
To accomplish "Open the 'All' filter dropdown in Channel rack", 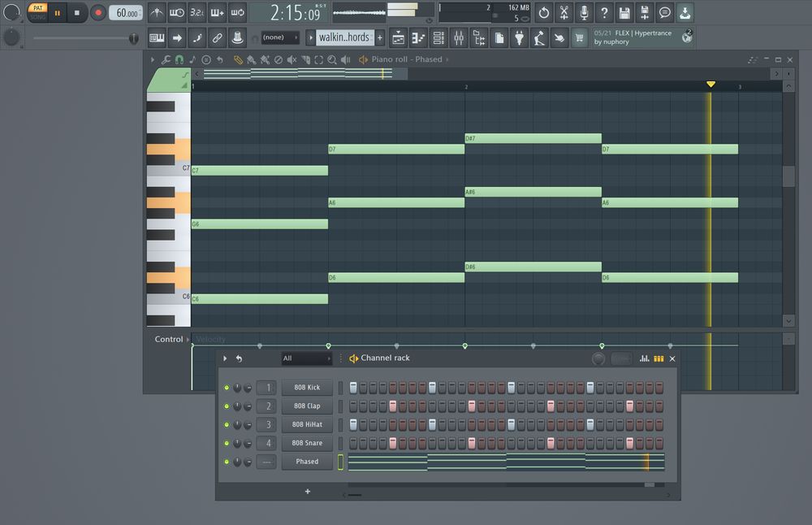I will coord(306,358).
